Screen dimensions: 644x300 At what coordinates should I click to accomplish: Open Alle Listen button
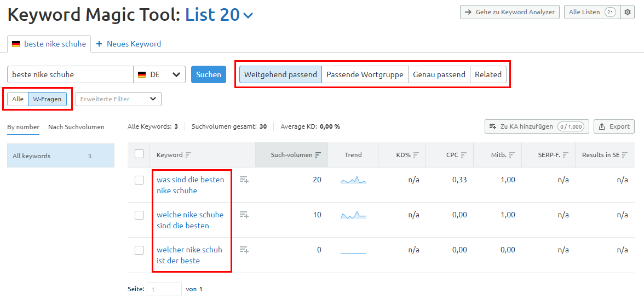pyautogui.click(x=592, y=12)
